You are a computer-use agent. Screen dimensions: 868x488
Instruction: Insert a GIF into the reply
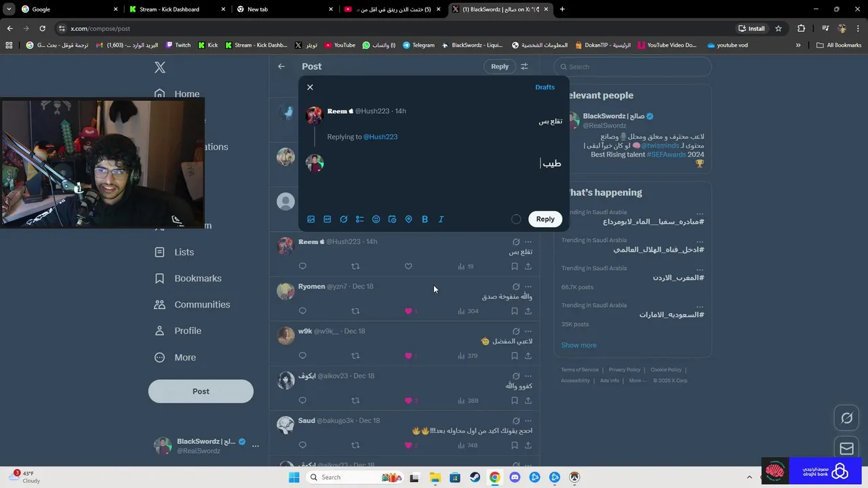(328, 219)
